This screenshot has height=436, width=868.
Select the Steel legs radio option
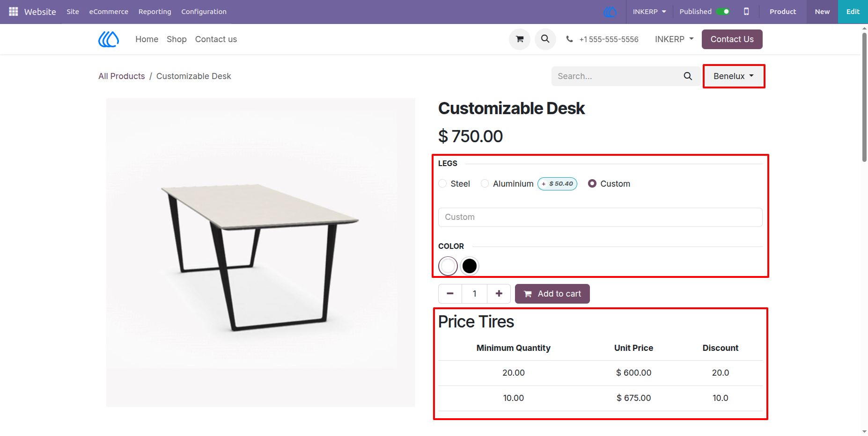tap(442, 184)
